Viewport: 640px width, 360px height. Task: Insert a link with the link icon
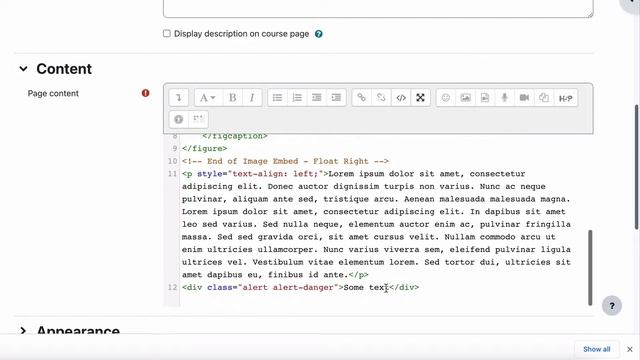(x=362, y=98)
